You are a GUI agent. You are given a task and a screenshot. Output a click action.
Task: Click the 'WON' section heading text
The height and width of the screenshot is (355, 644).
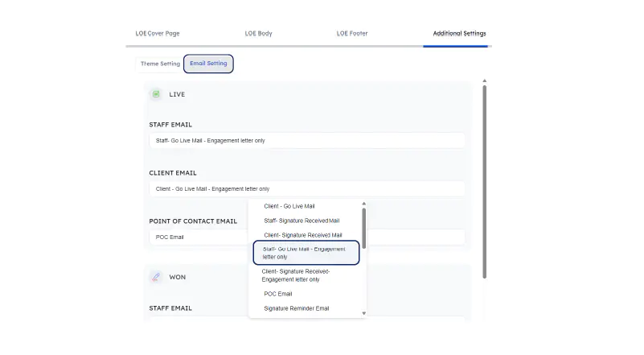coord(178,277)
